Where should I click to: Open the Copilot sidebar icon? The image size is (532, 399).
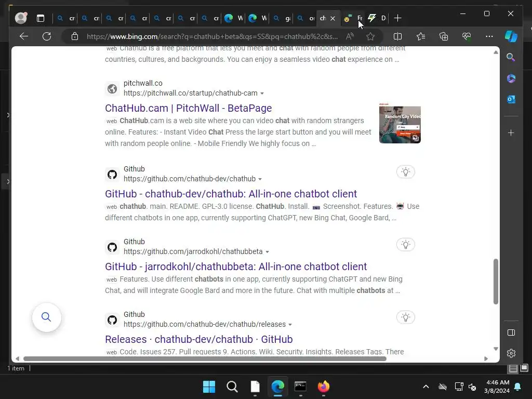coord(511,36)
